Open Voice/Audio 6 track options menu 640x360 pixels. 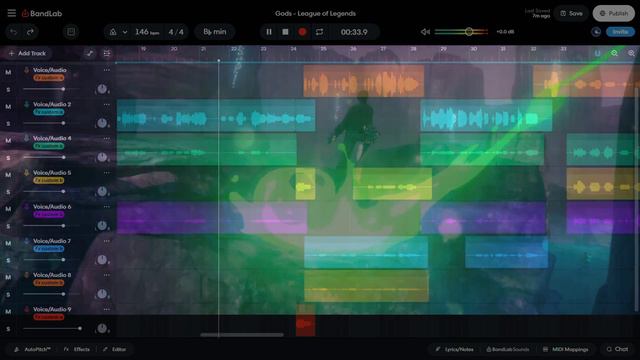(x=107, y=207)
